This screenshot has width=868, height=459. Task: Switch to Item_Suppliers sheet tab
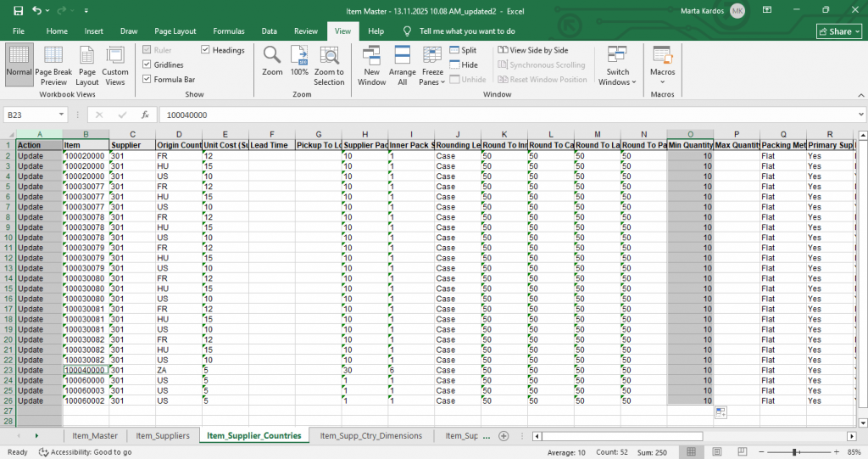pyautogui.click(x=162, y=435)
